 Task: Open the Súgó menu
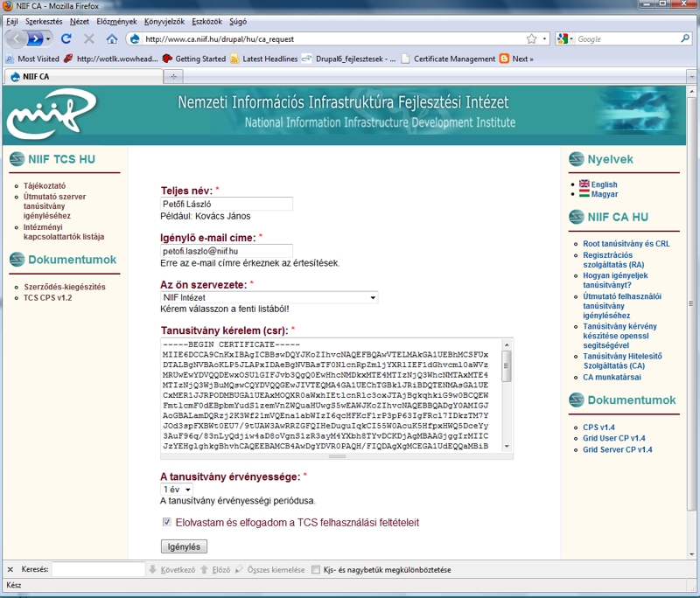point(238,21)
